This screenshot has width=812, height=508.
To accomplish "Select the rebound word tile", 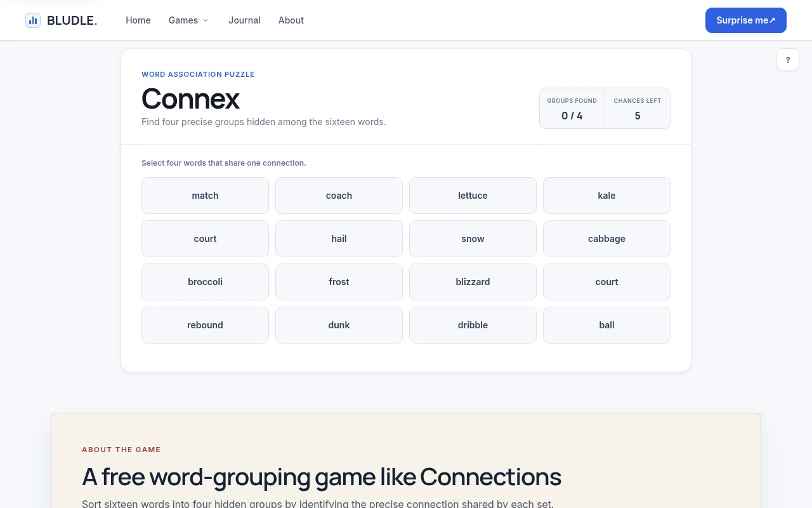I will pos(205,325).
